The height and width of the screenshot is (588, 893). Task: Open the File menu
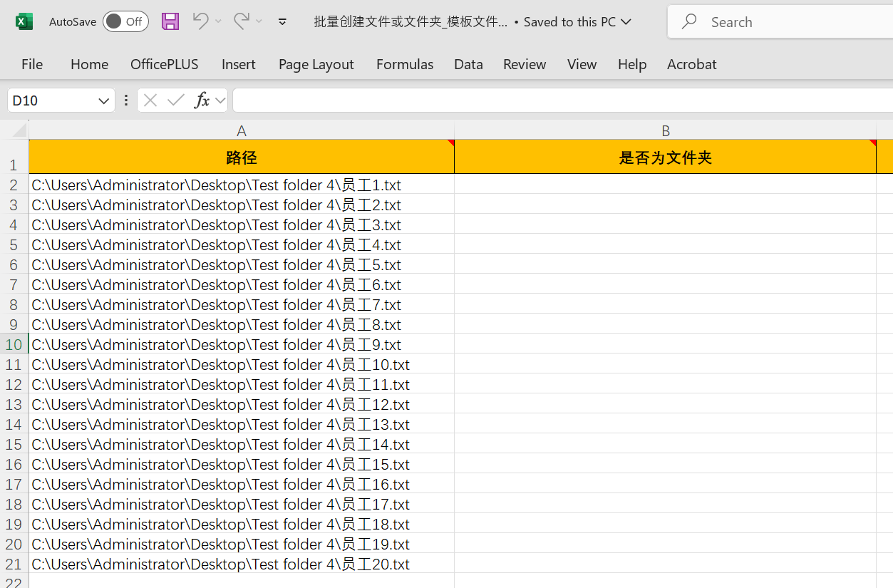(x=32, y=64)
